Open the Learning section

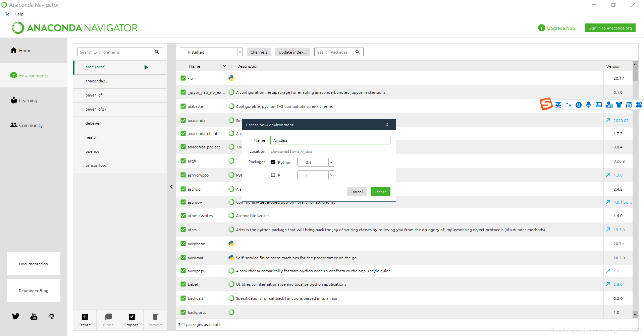(x=23, y=100)
